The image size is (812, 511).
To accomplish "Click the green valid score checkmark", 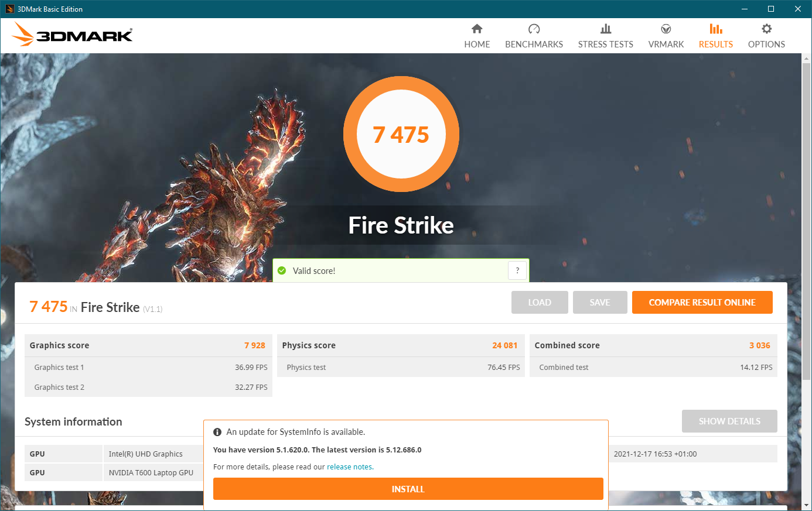I will click(x=282, y=270).
